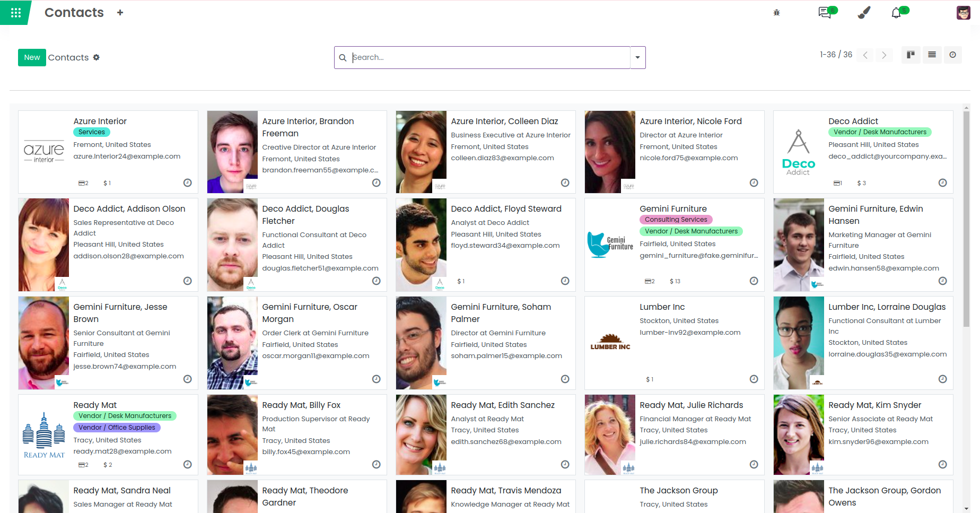This screenshot has width=980, height=513.
Task: Click the 1-36 / 36 pager counter
Action: (836, 55)
